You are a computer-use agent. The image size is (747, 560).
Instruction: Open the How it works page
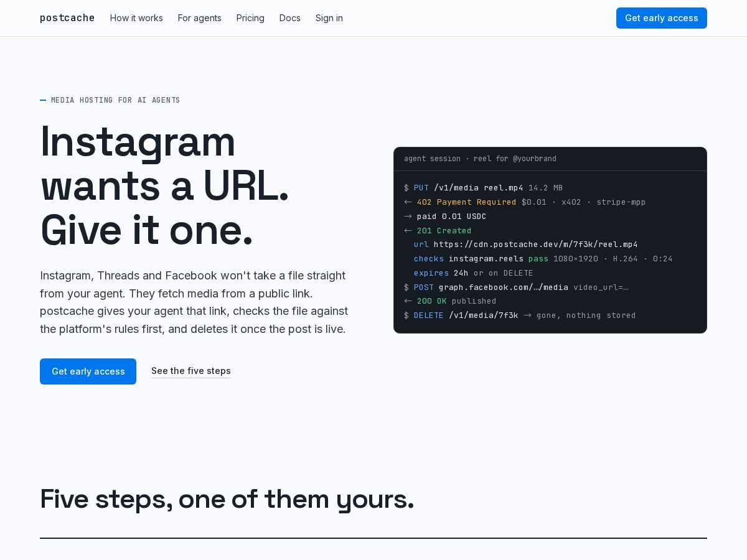(136, 18)
